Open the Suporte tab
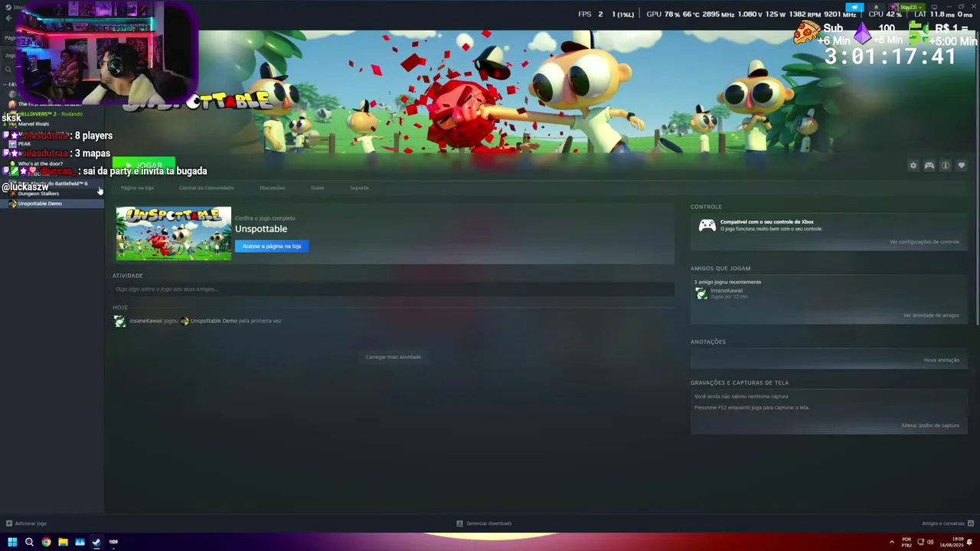Image resolution: width=980 pixels, height=551 pixels. tap(359, 187)
